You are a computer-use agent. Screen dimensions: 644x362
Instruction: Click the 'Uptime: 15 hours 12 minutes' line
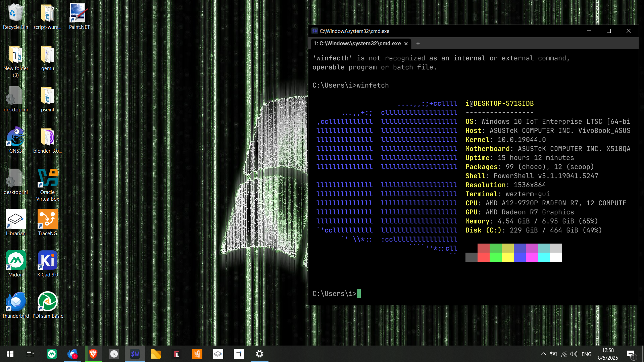click(x=520, y=158)
